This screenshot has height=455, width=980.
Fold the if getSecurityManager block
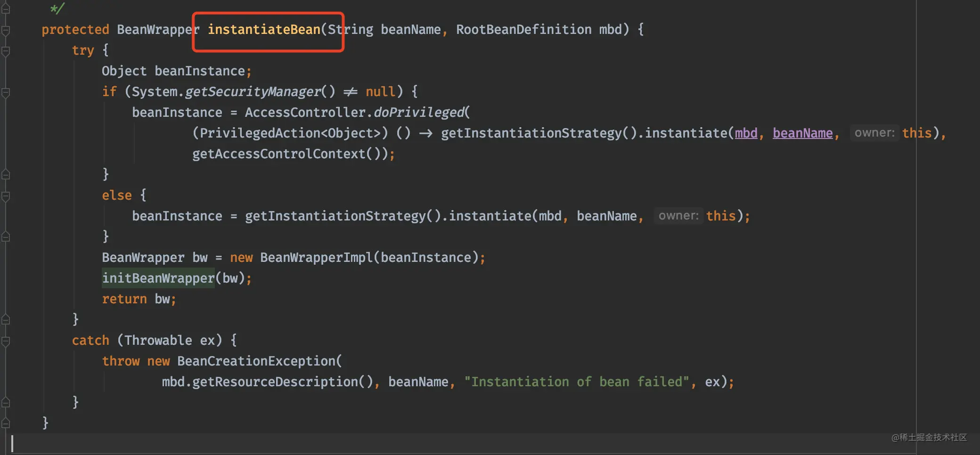(x=6, y=93)
